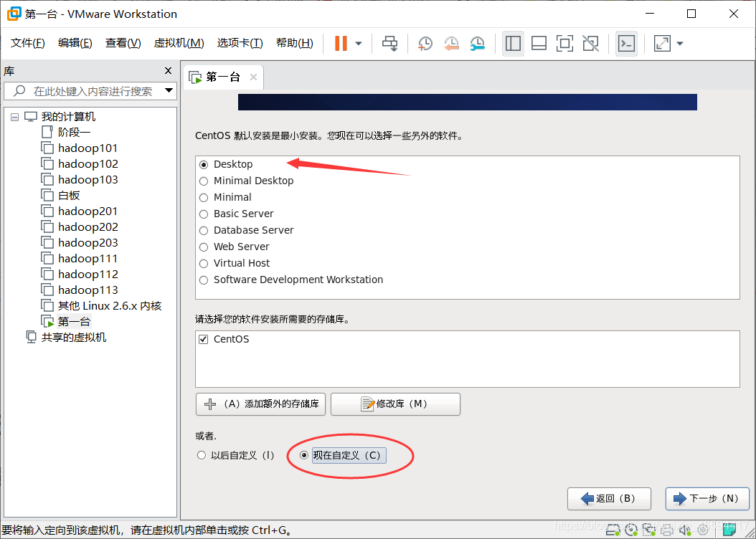Screen dimensions: 756x539
Task: Choose 现在自定义(C) radio button
Action: click(x=303, y=455)
